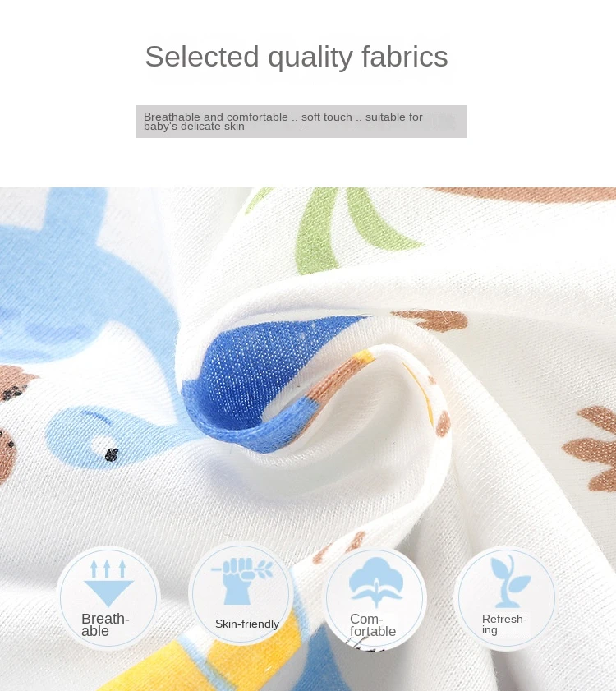The image size is (616, 691).
Task: Click the "Com-fortable" label text
Action: 372,625
